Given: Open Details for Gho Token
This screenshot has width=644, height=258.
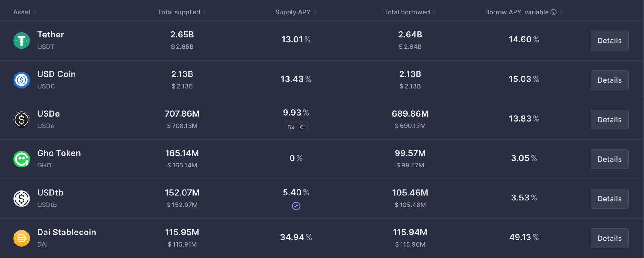Looking at the screenshot, I should coord(609,159).
